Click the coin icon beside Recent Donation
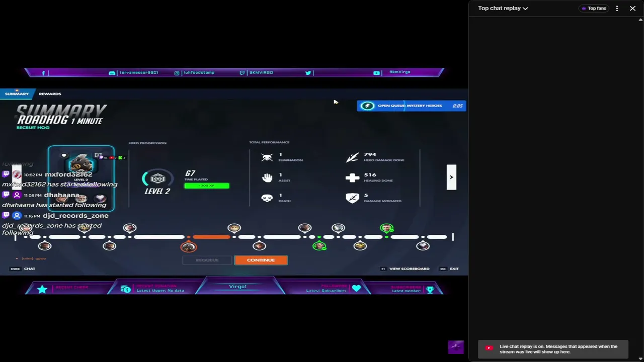 [x=126, y=289]
